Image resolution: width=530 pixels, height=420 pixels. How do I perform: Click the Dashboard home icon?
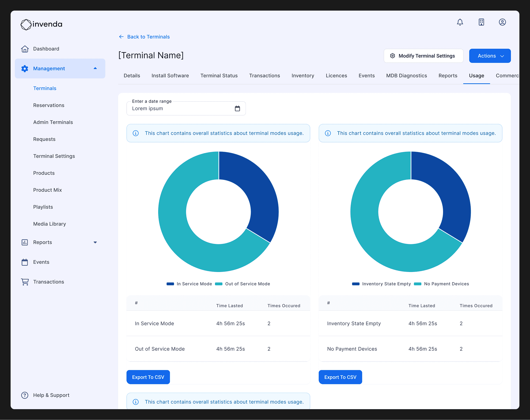(25, 49)
